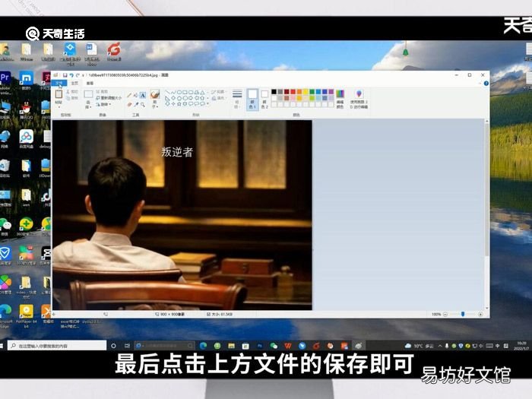Click the PotPlayer 64 desktop icon
This screenshot has width=532, height=399.
(26, 312)
